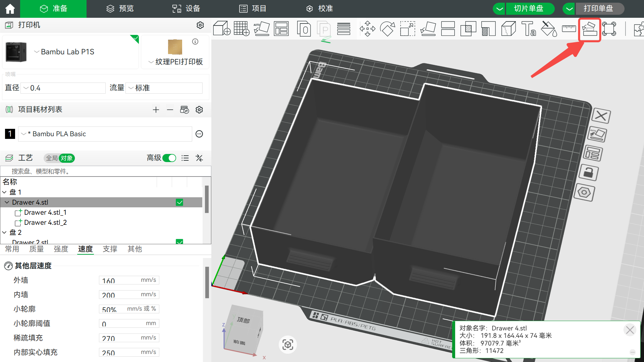This screenshot has height=362, width=644.
Task: Click the Print plate button
Action: (599, 9)
